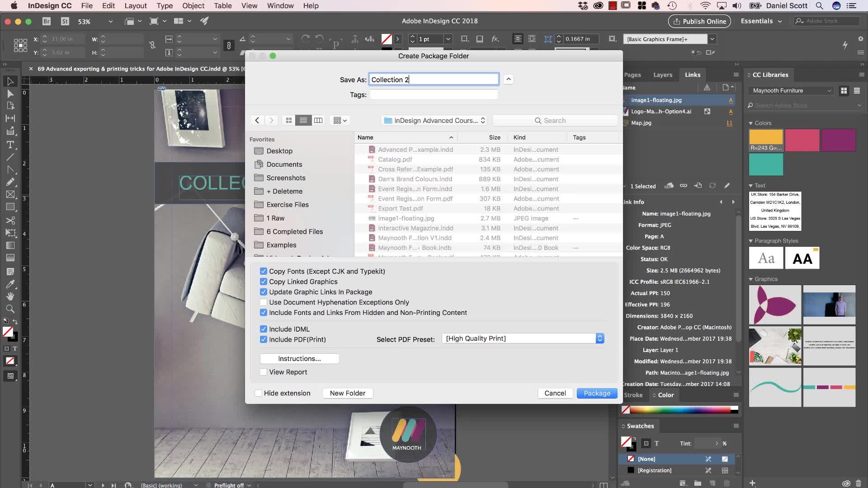Select the Selection tool in toolbox
868x488 pixels.
coord(10,81)
